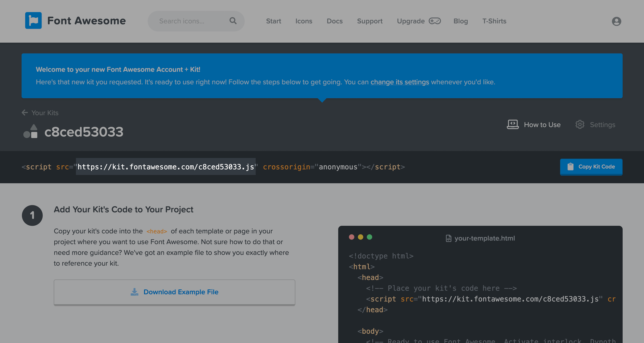This screenshot has width=644, height=343.
Task: Click the download icon in Download Example File
Action: click(x=134, y=292)
